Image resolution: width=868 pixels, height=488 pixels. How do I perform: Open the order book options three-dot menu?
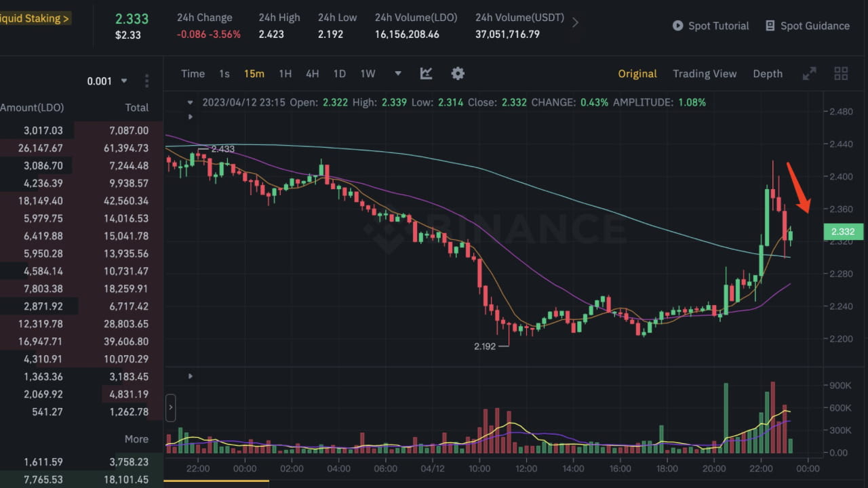(x=146, y=81)
